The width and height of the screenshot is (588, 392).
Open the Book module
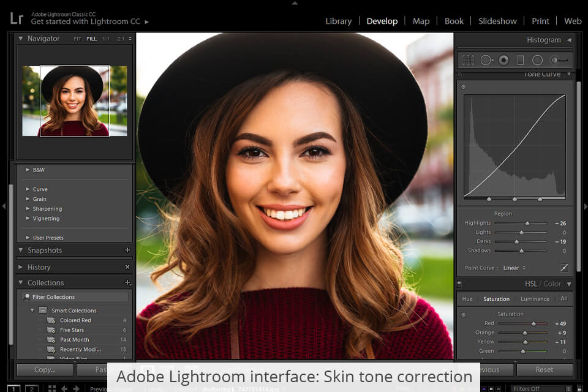point(454,21)
